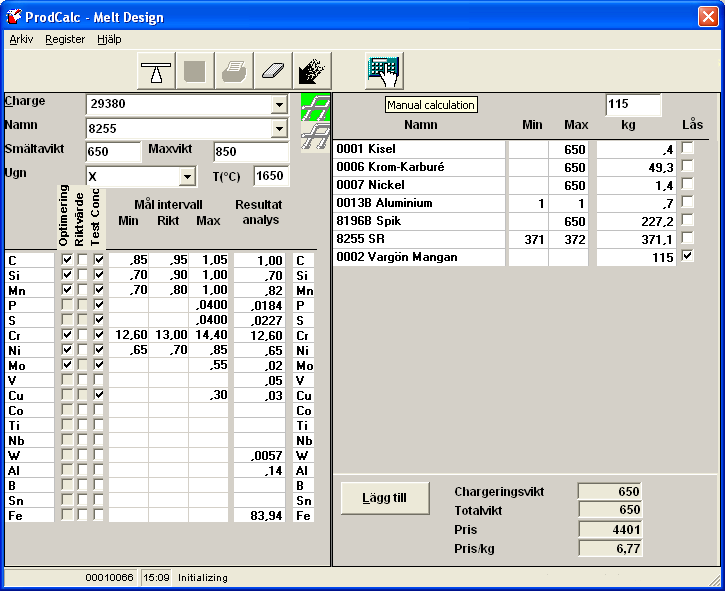Click the Totalvikt value field
The image size is (725, 591).
tap(610, 510)
